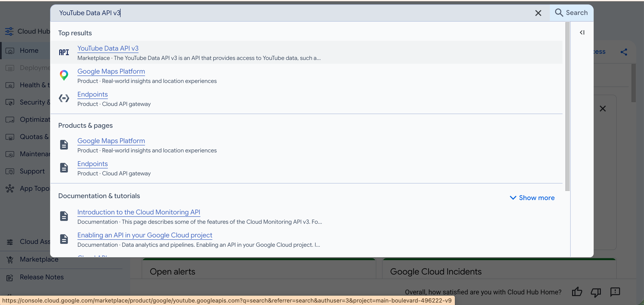Select Home in the left sidebar
The image size is (644, 305).
[29, 51]
